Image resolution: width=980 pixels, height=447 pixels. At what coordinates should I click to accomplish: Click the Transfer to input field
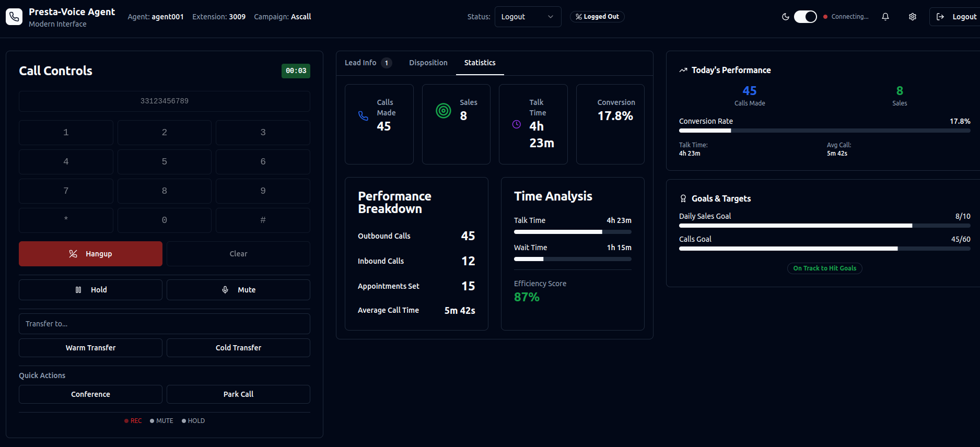point(165,324)
